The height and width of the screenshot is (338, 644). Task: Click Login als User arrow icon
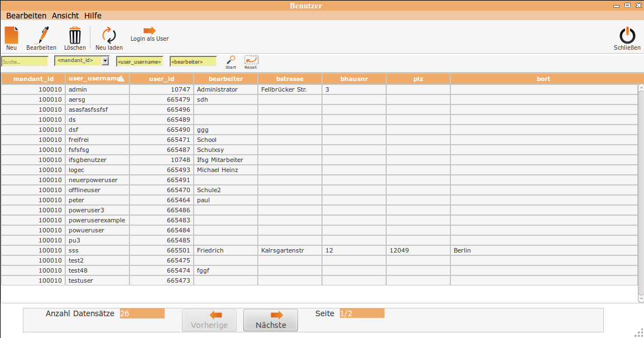(150, 31)
